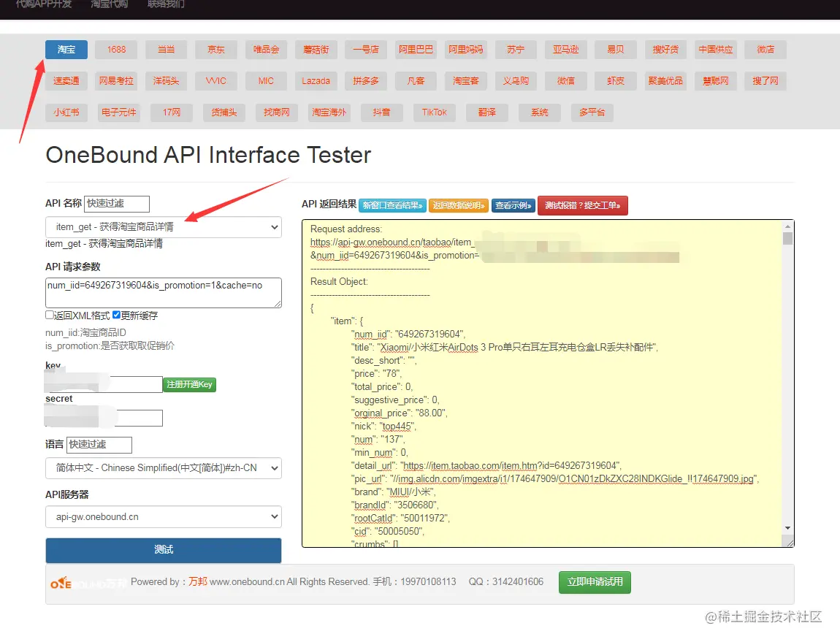Go to the 一号店 tab
This screenshot has height=642, width=840.
point(366,50)
